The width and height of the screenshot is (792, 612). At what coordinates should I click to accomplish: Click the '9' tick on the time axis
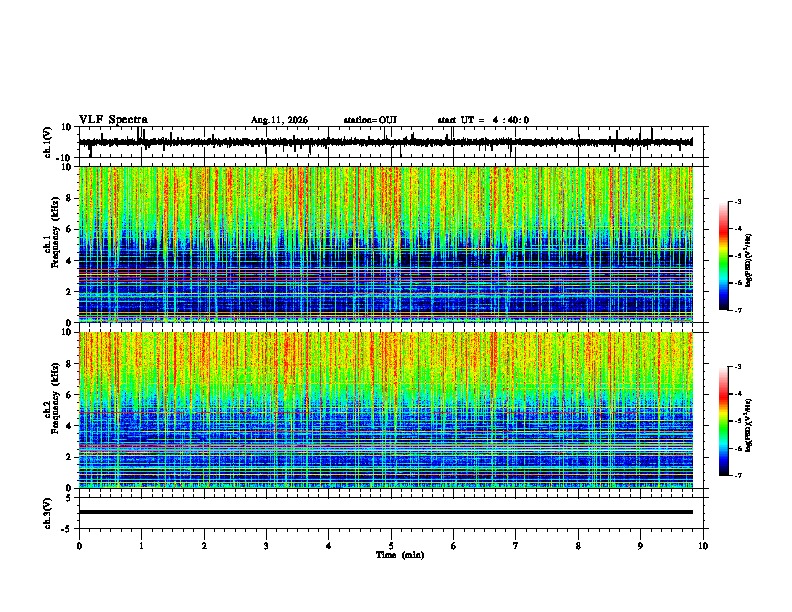pos(640,546)
